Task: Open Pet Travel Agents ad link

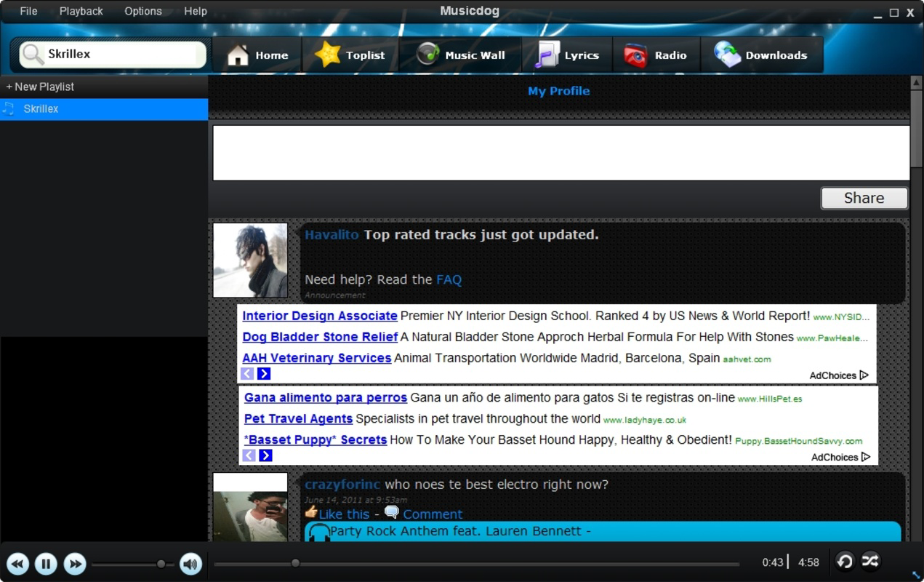Action: pos(299,418)
